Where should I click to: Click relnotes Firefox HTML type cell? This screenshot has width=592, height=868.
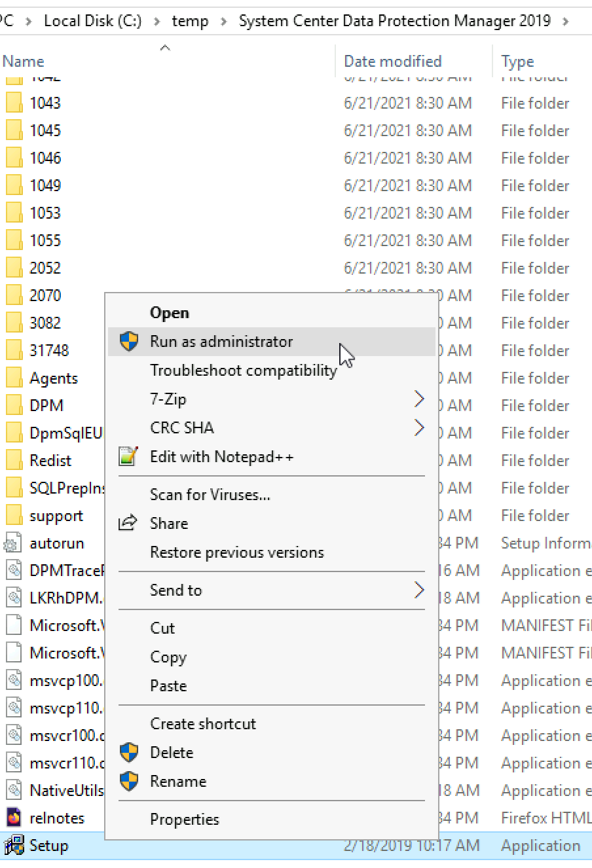[x=546, y=818]
